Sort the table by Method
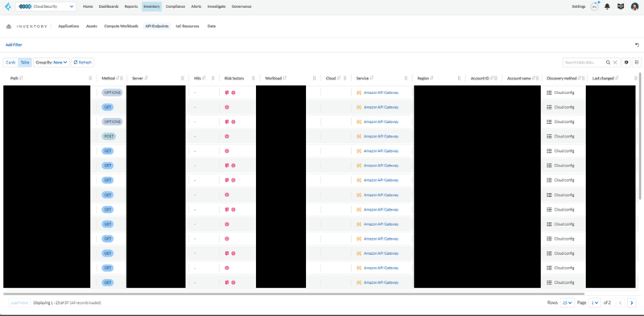Viewport: 644px width, 316px height. [118, 78]
